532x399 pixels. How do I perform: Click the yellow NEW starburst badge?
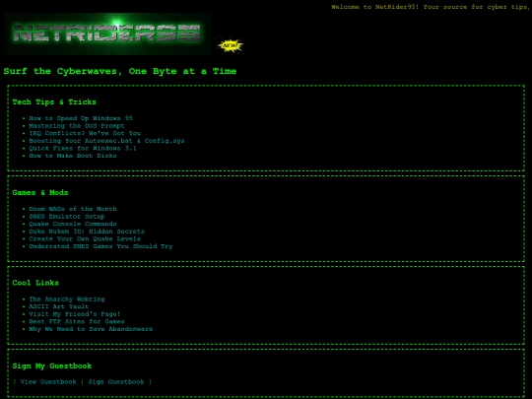point(230,45)
